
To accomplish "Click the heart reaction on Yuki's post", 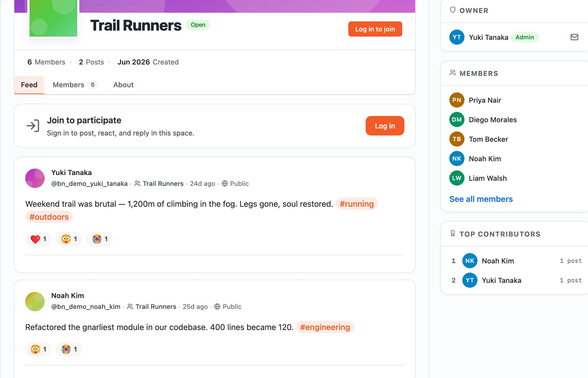I will [38, 239].
